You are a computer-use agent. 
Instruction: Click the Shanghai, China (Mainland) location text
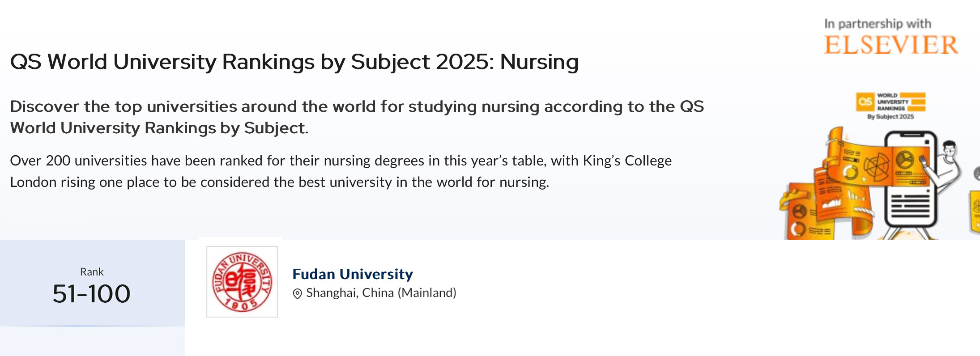381,293
